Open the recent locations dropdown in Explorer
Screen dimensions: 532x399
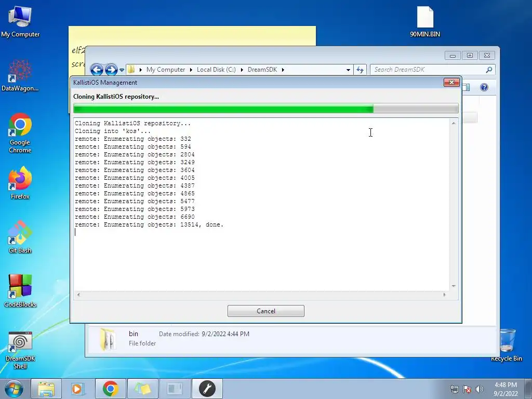tap(122, 70)
